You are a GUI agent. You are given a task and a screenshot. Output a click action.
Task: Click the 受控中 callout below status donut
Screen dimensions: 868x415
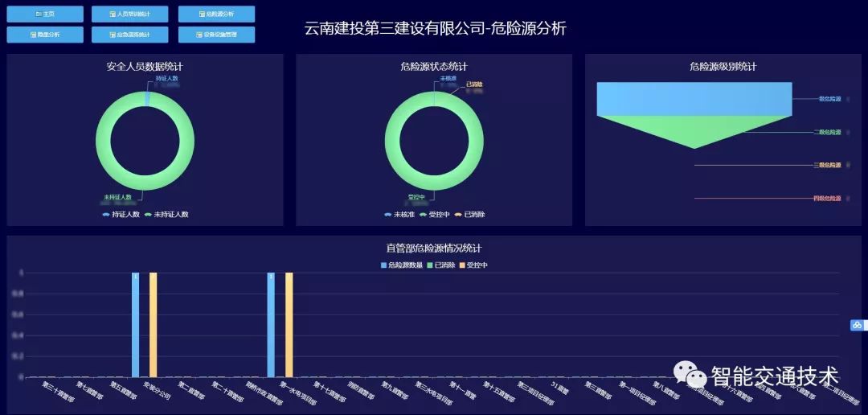click(x=416, y=197)
